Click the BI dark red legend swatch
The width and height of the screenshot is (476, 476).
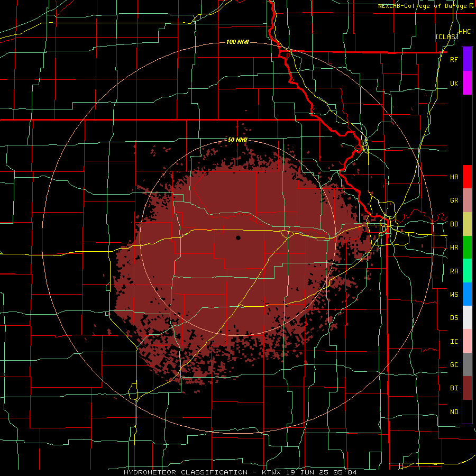click(467, 388)
